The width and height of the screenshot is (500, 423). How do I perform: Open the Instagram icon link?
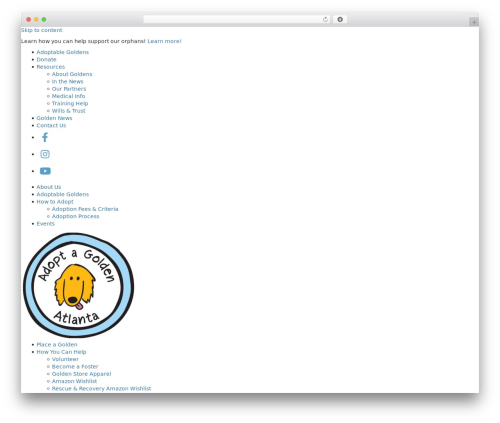(45, 154)
